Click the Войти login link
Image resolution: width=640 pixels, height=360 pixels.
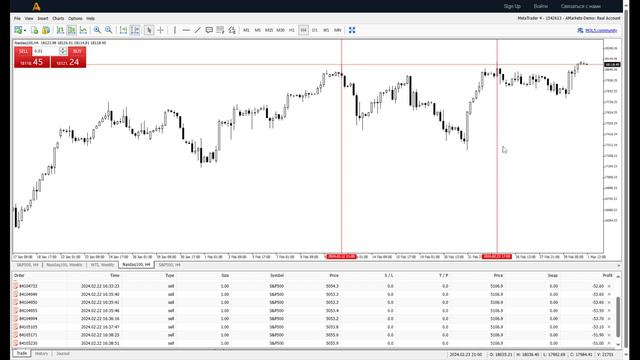coord(541,6)
